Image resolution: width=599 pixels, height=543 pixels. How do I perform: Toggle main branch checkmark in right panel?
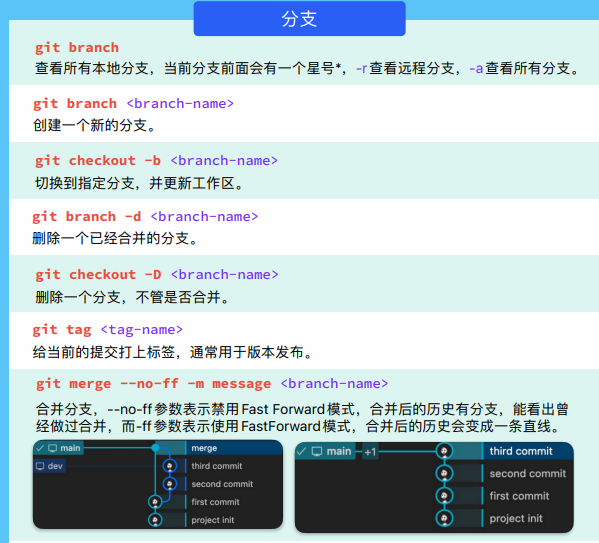(301, 451)
